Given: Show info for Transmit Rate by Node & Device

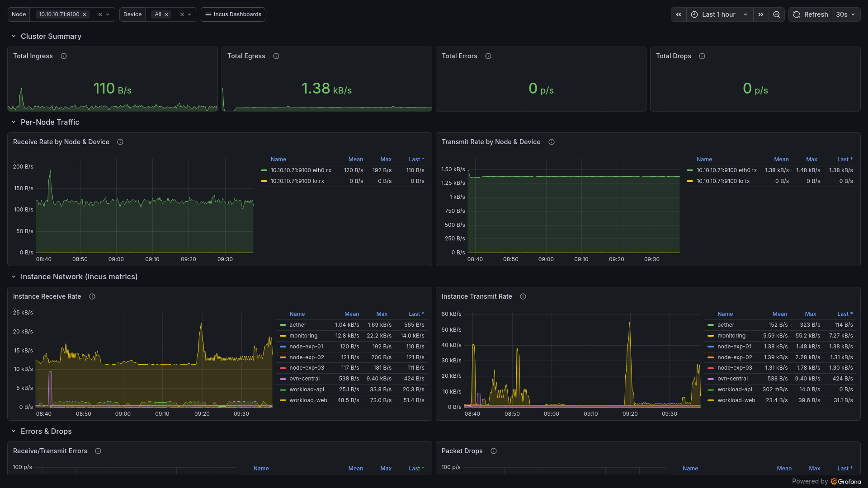Looking at the screenshot, I should [552, 142].
